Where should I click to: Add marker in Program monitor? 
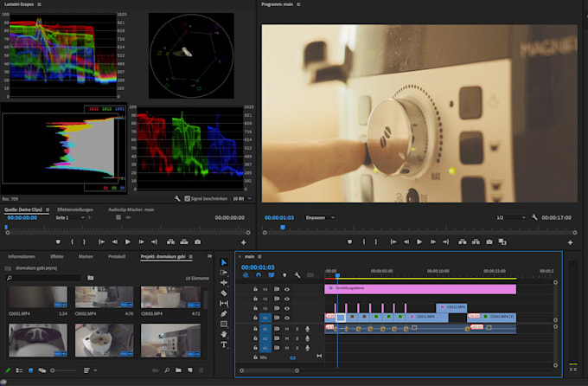coord(349,242)
